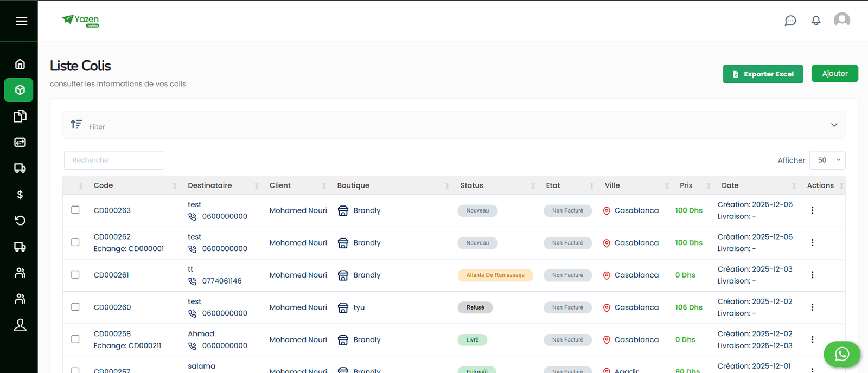Tick the checkbox for parcel CD000261

pyautogui.click(x=75, y=274)
